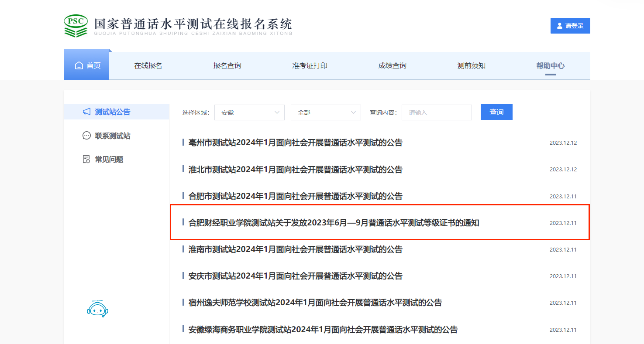The image size is (644, 344).
Task: Open the 成绩查询 menu
Action: (392, 66)
